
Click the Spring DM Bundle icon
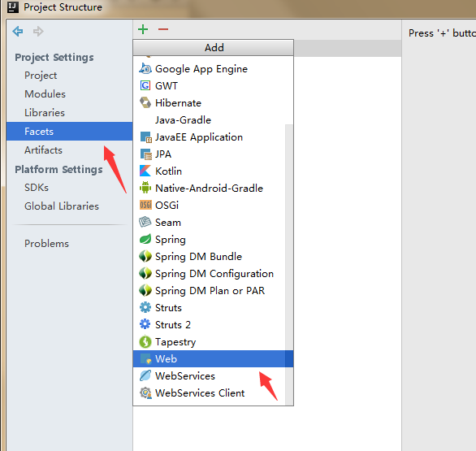pos(145,256)
